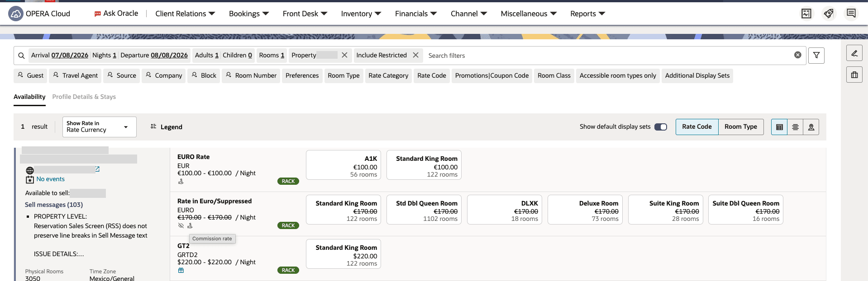Image resolution: width=868 pixels, height=281 pixels.
Task: Add a Block search filter
Action: tap(204, 75)
